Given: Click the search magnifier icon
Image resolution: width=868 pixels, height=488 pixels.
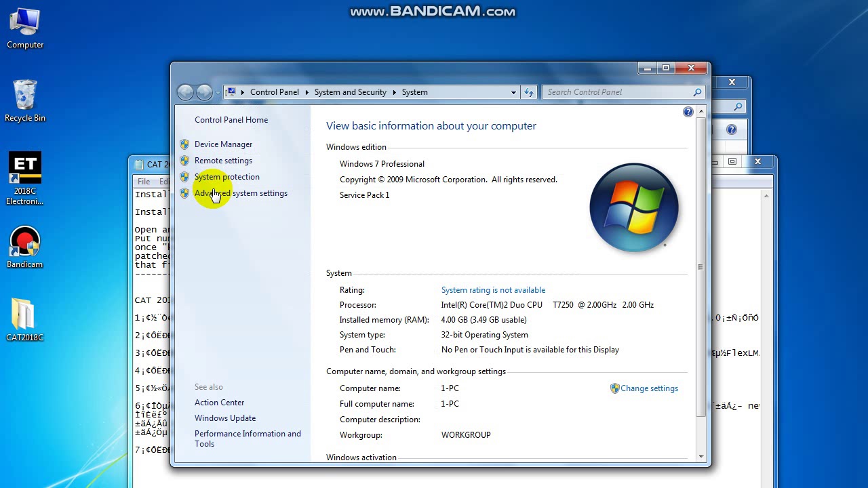Looking at the screenshot, I should (696, 92).
